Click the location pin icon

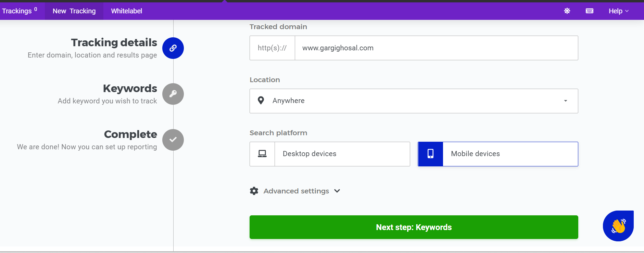261,101
